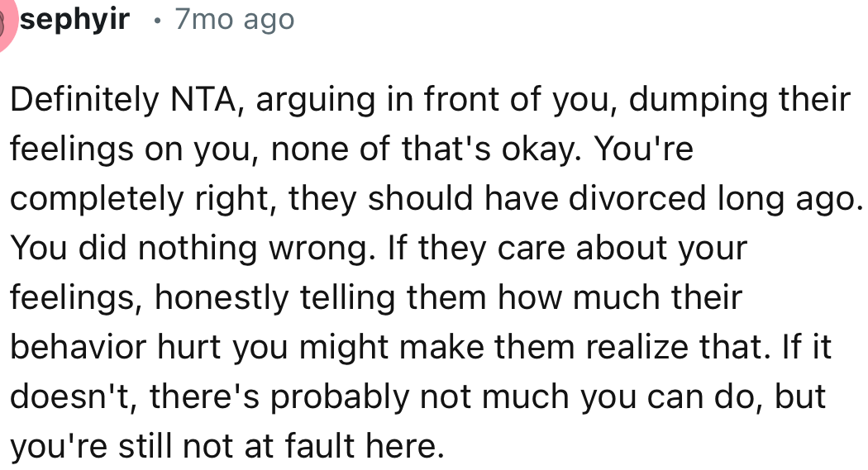Click the word "Definitely" starting the comment
This screenshot has height=470, width=868.
83,100
